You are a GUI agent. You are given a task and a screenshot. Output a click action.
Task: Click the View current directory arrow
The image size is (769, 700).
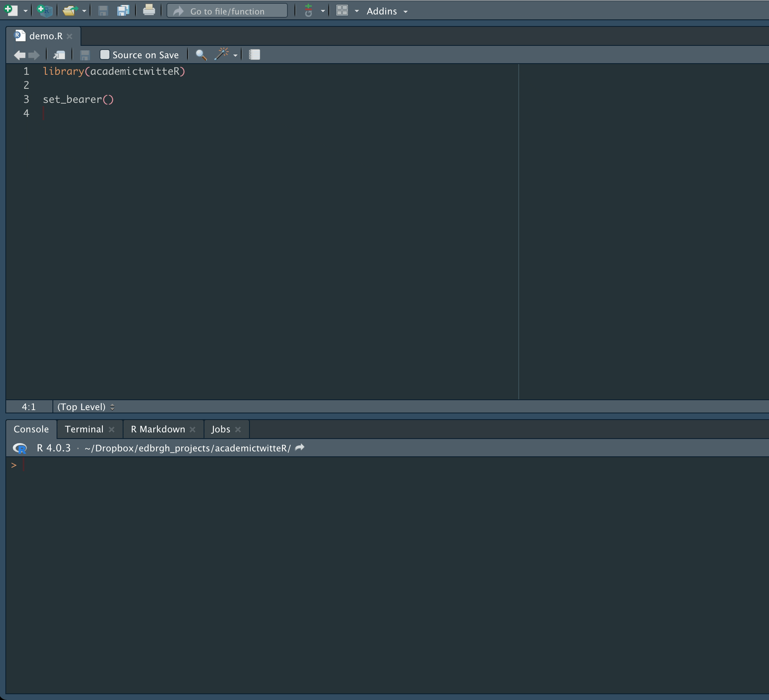tap(300, 448)
